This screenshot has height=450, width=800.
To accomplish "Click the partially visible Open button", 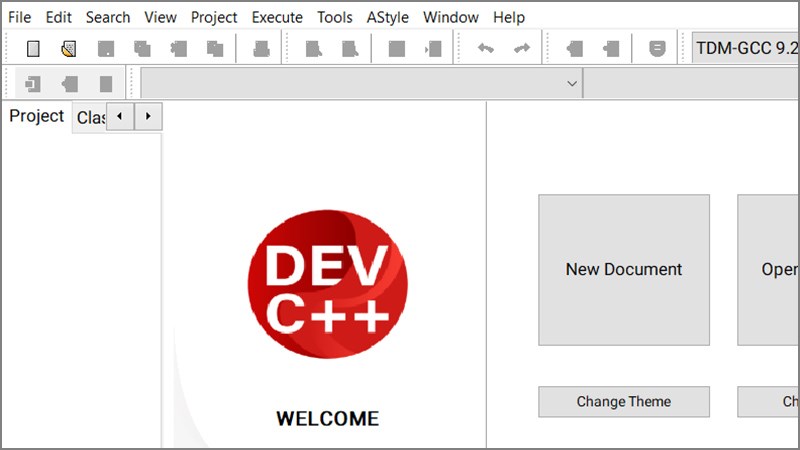I will coord(768,269).
